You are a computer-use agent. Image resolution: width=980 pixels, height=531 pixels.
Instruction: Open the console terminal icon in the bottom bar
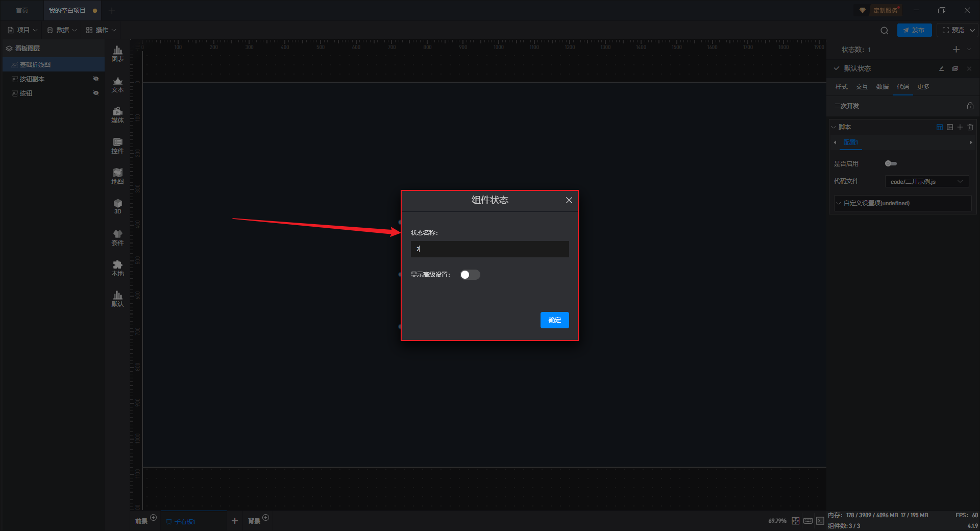(820, 521)
